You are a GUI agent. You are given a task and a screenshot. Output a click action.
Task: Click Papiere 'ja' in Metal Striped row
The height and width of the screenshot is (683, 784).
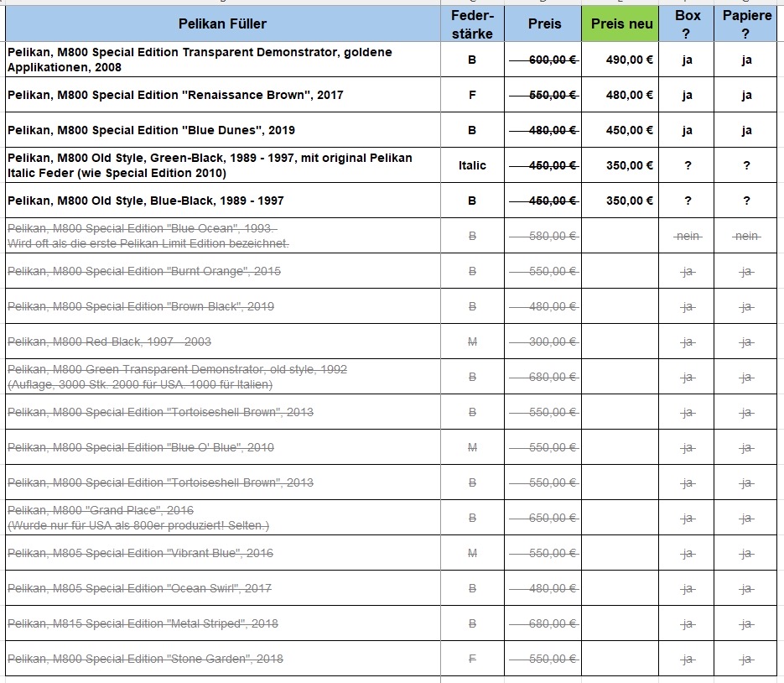tap(746, 623)
